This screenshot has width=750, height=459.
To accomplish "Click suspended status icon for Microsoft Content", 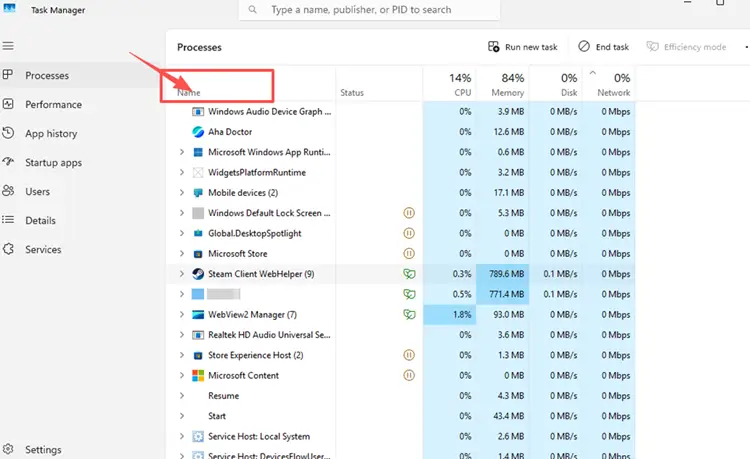I will pyautogui.click(x=409, y=375).
